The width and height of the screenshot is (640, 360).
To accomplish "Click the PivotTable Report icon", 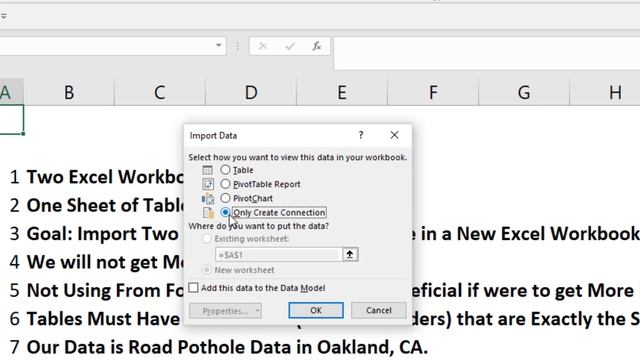I will pos(208,184).
